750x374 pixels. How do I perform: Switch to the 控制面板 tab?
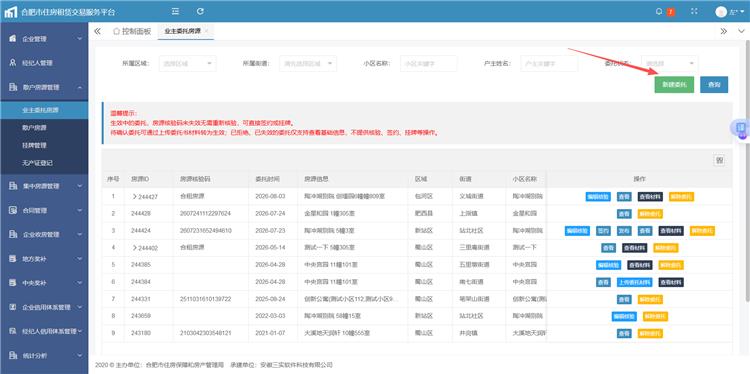(132, 31)
